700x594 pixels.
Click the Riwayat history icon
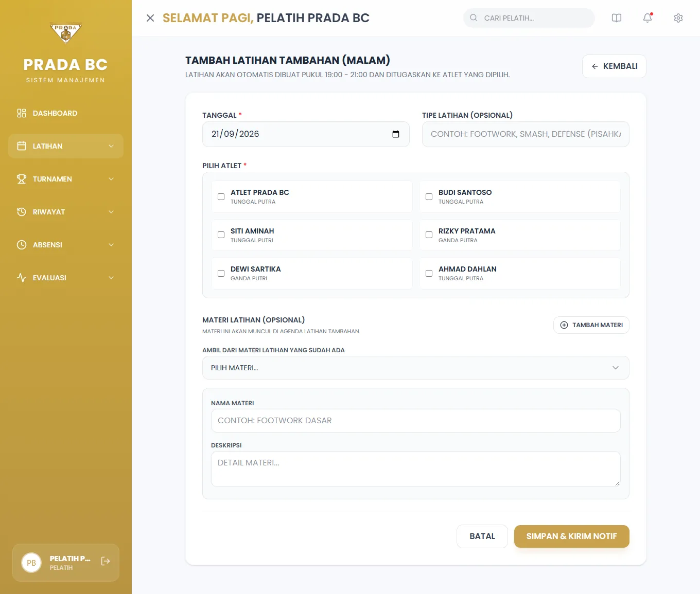[x=22, y=212]
